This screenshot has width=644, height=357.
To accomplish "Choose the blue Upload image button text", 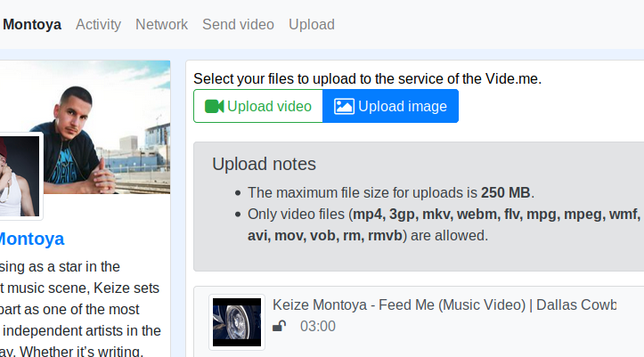I will point(403,106).
